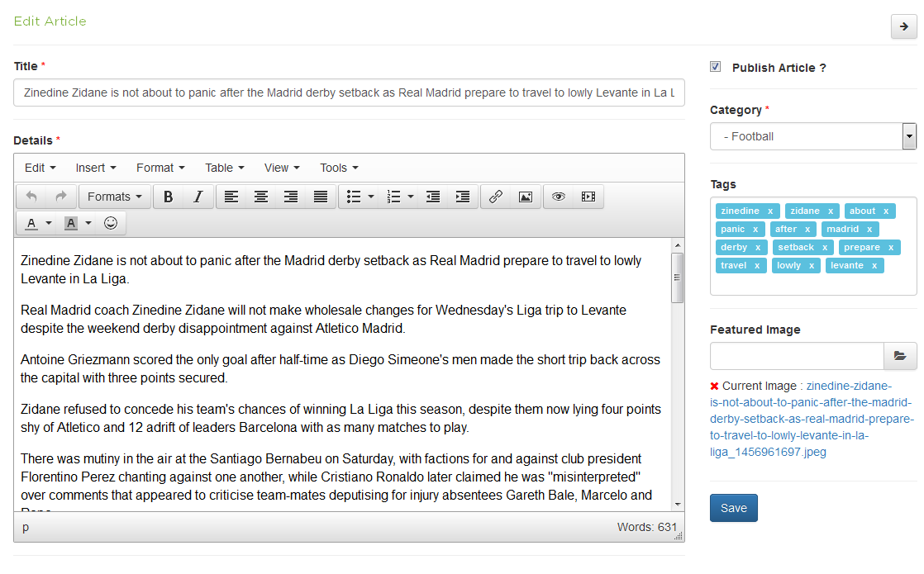Click the insert link icon
The height and width of the screenshot is (574, 924).
click(496, 197)
